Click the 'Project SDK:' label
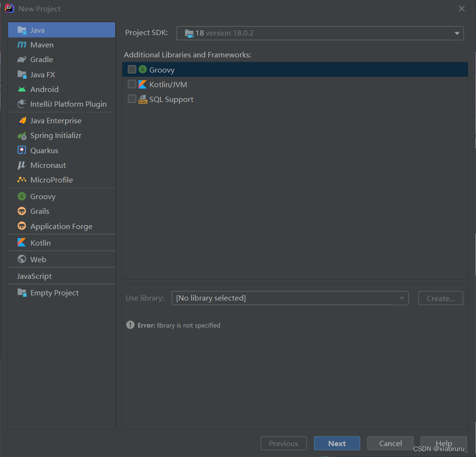 pyautogui.click(x=146, y=32)
